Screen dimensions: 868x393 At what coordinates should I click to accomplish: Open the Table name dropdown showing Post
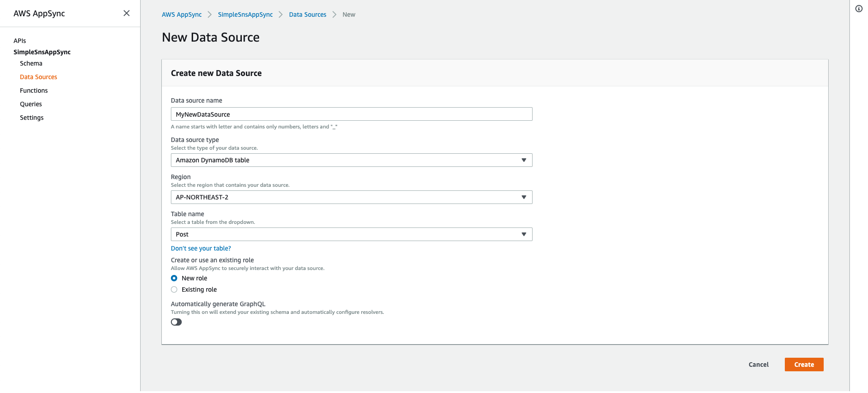pyautogui.click(x=352, y=234)
